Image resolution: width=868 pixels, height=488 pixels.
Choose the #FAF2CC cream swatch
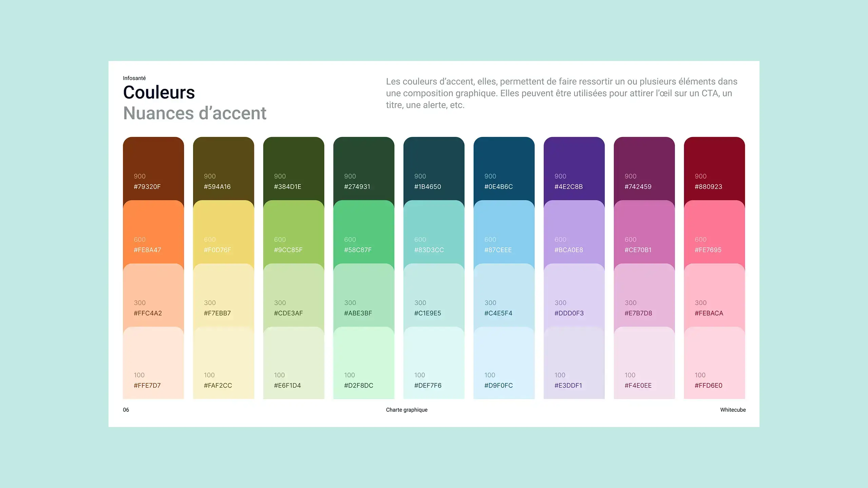(x=223, y=363)
